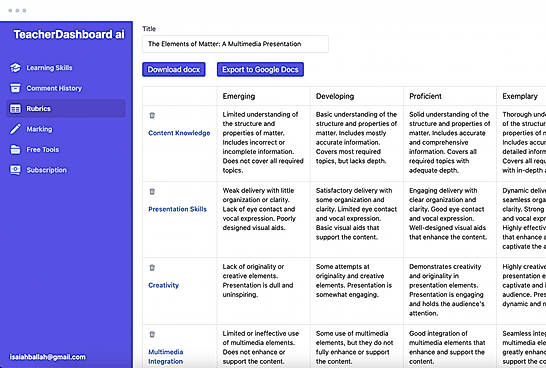Click the rubric Title input field

coord(235,44)
